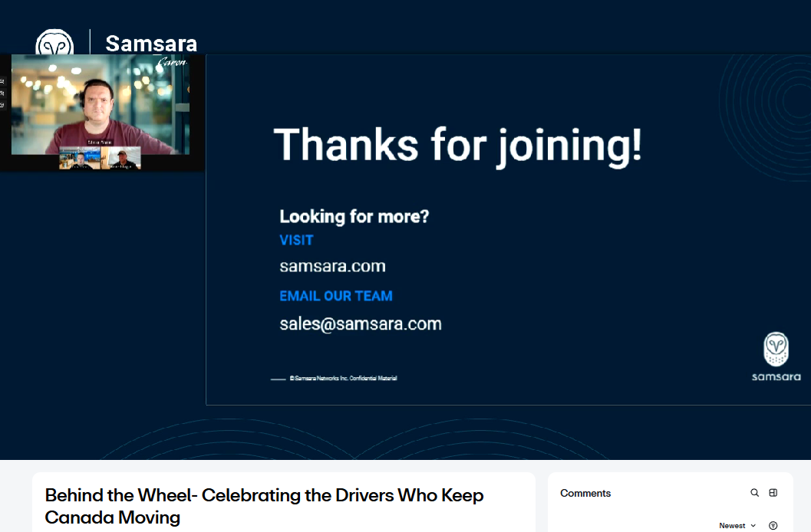Click the Thanks for joining slide heading

pyautogui.click(x=457, y=145)
